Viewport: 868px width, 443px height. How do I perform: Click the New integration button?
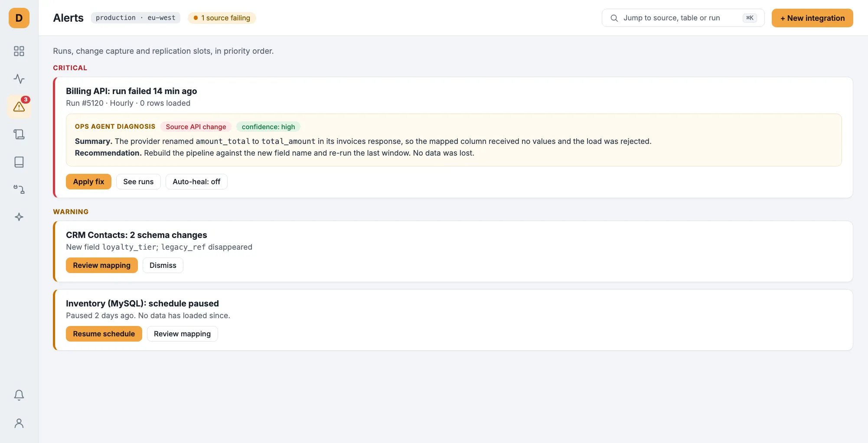coord(812,18)
